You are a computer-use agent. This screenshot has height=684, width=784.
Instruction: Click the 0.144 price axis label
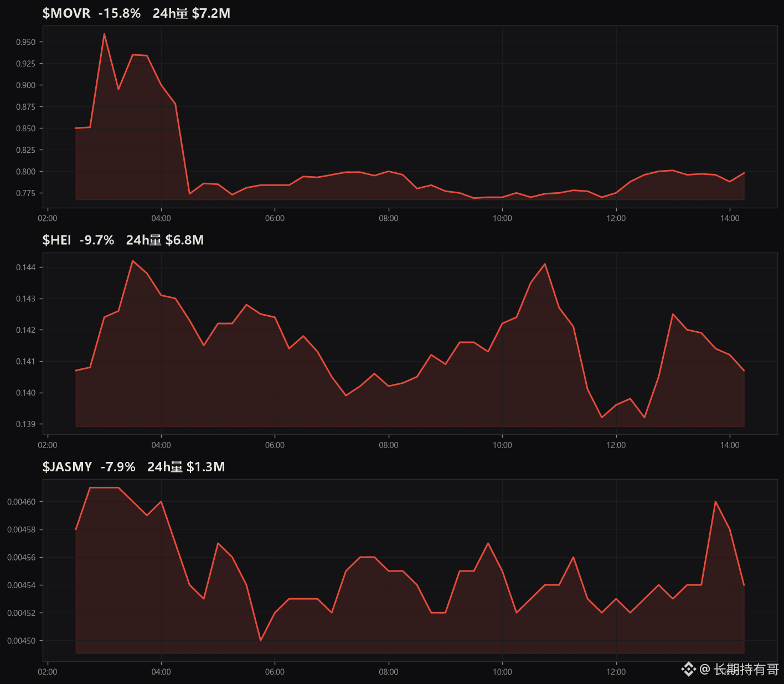click(25, 268)
